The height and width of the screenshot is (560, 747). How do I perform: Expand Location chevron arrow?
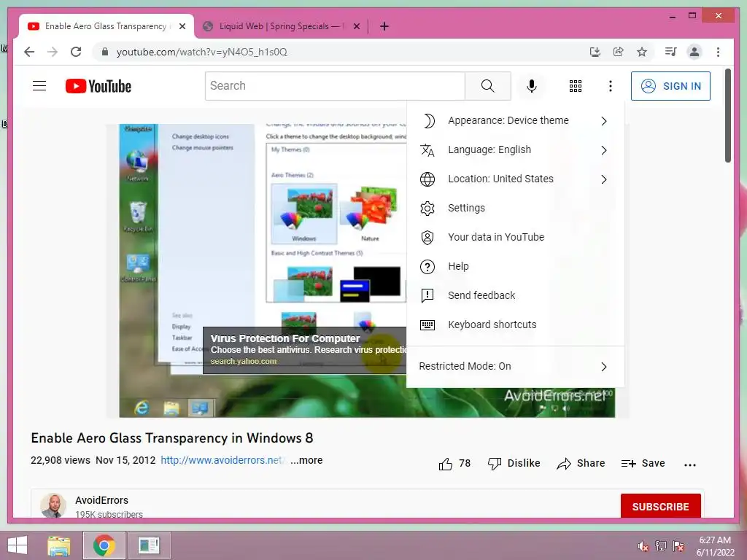[x=603, y=179]
